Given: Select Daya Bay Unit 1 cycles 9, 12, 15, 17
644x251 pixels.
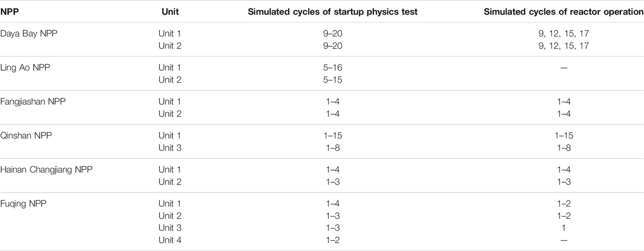Looking at the screenshot, I should [564, 34].
